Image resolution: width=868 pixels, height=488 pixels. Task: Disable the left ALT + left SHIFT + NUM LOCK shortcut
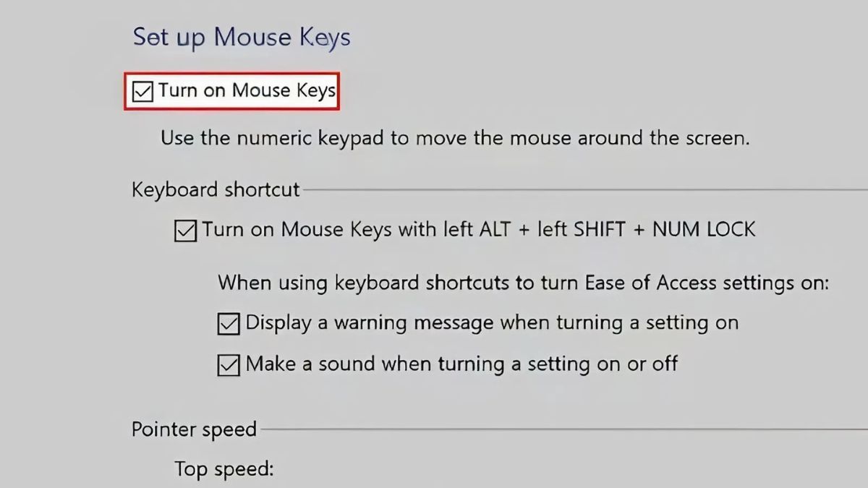185,229
